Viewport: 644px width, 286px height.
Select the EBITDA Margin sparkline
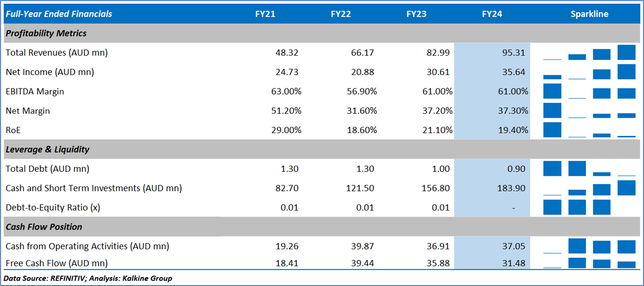click(589, 91)
